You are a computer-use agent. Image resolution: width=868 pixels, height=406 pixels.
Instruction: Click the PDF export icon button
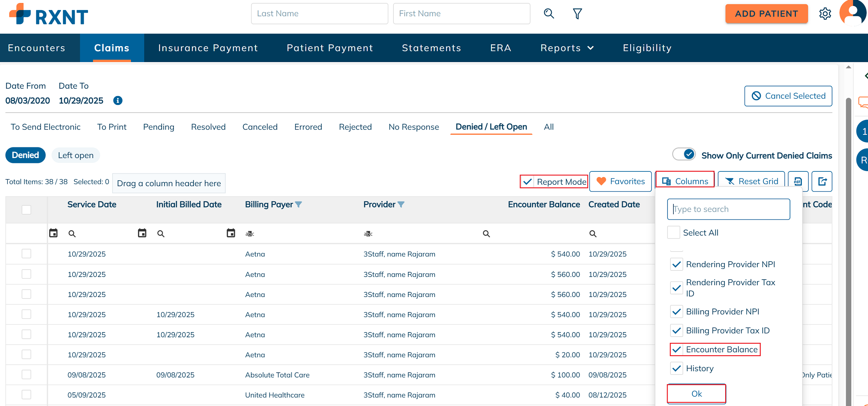point(798,181)
